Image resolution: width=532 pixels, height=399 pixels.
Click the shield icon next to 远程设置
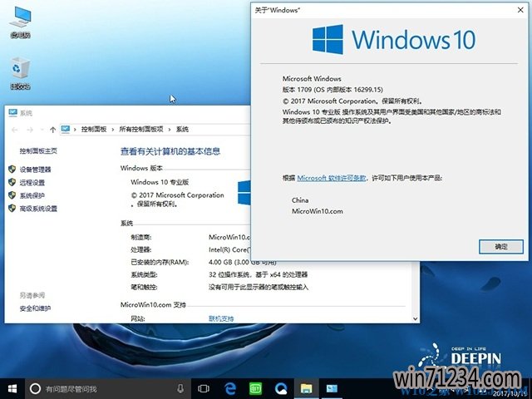pyautogui.click(x=12, y=182)
